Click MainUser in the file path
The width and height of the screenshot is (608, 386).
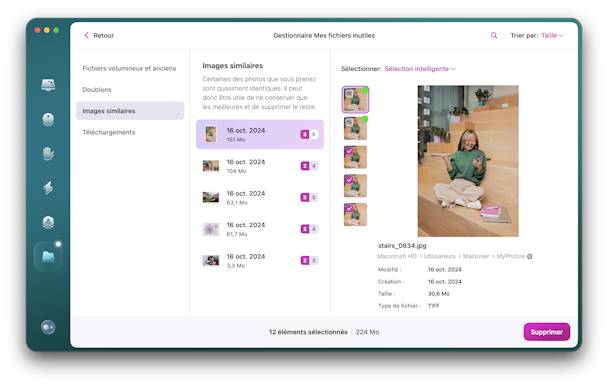[x=476, y=256]
